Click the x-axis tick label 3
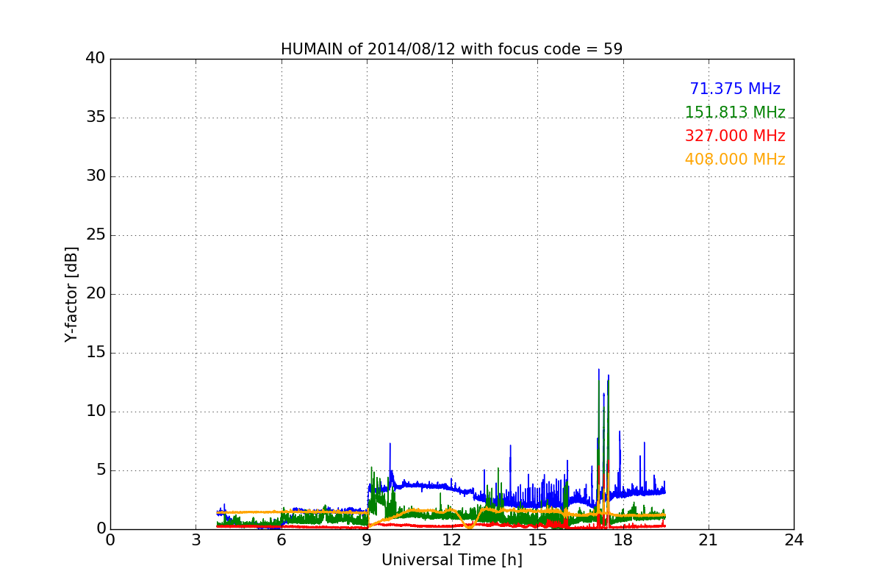 click(196, 540)
